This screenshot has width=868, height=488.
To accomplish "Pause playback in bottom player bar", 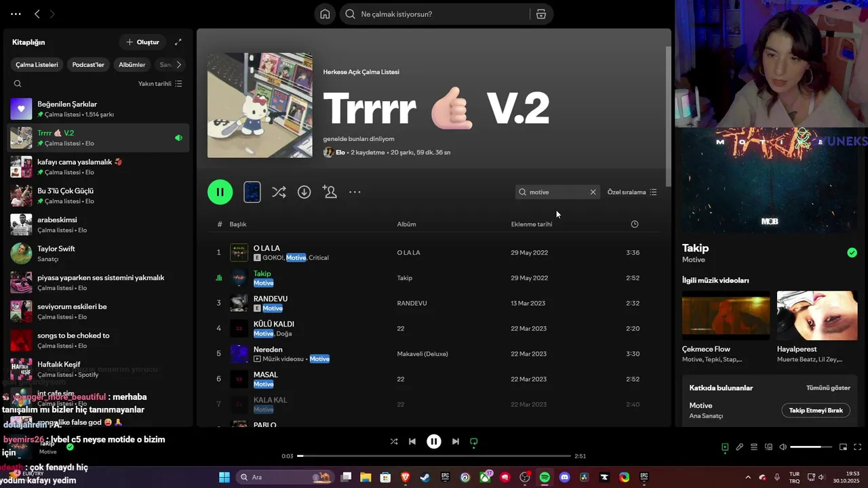I will [x=434, y=441].
